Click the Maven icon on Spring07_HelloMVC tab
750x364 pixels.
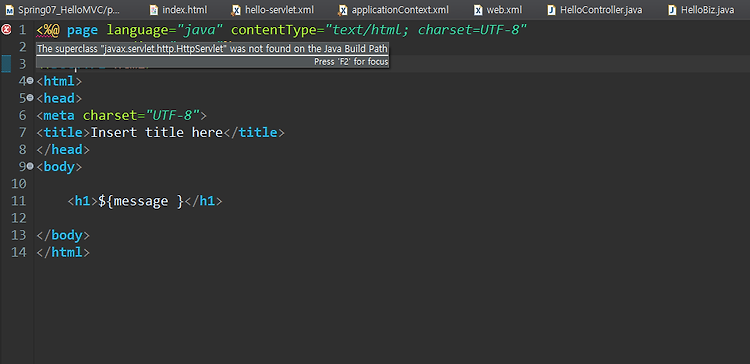[10, 10]
